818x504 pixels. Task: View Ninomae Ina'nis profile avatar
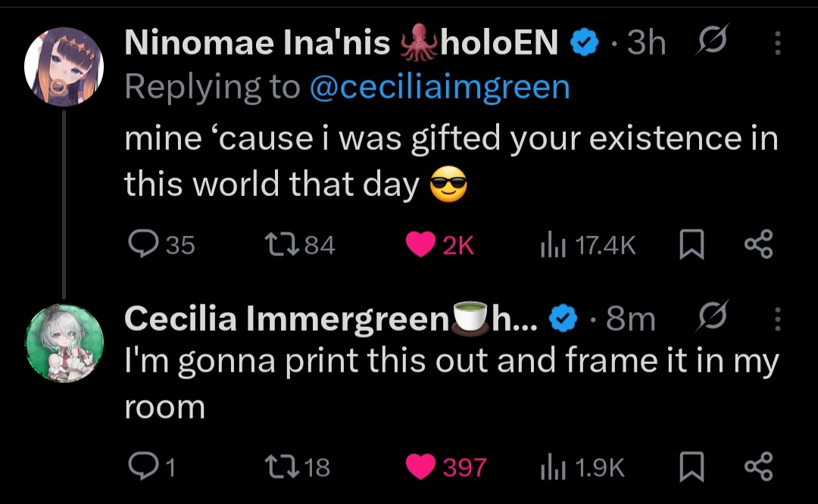pos(64,67)
